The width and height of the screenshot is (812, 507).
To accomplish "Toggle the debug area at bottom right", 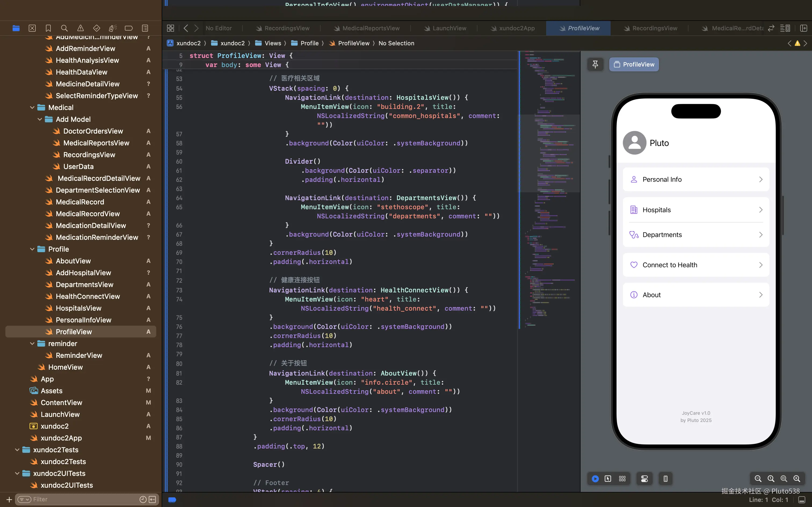I will point(802,499).
